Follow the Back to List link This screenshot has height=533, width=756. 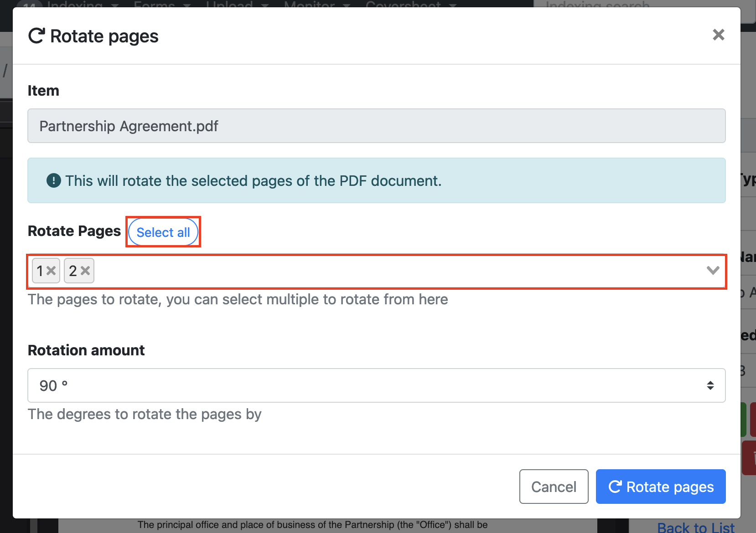pyautogui.click(x=696, y=528)
